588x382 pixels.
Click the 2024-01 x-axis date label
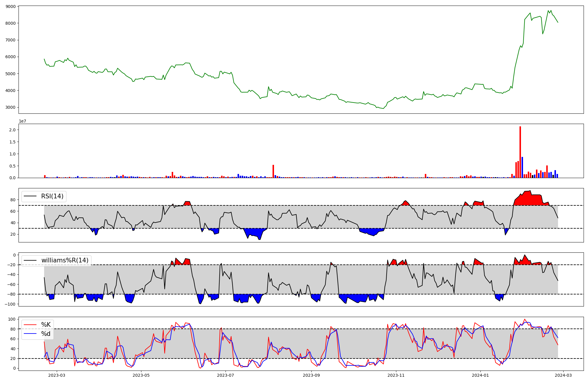pos(480,375)
